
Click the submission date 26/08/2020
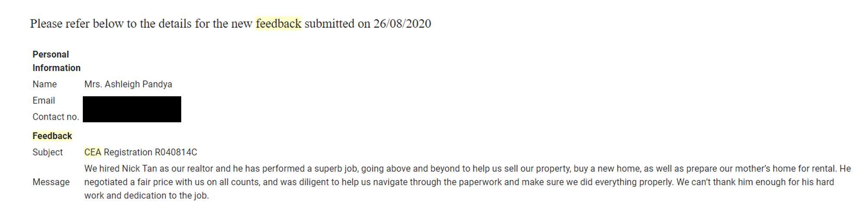coord(402,23)
